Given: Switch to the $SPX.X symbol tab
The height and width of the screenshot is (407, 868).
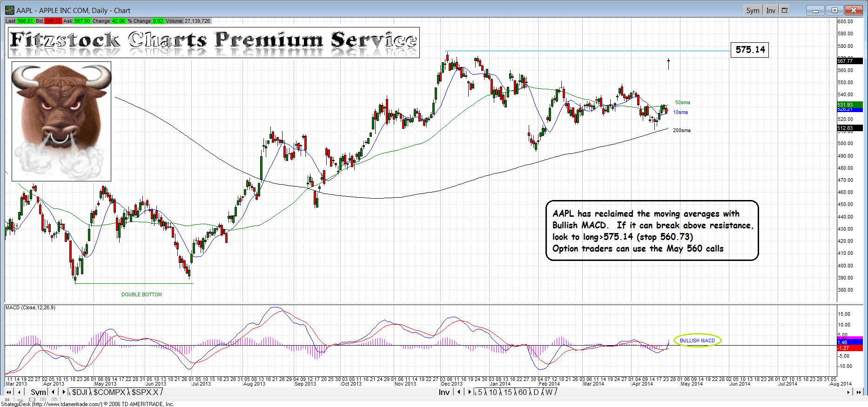Looking at the screenshot, I should click(145, 392).
